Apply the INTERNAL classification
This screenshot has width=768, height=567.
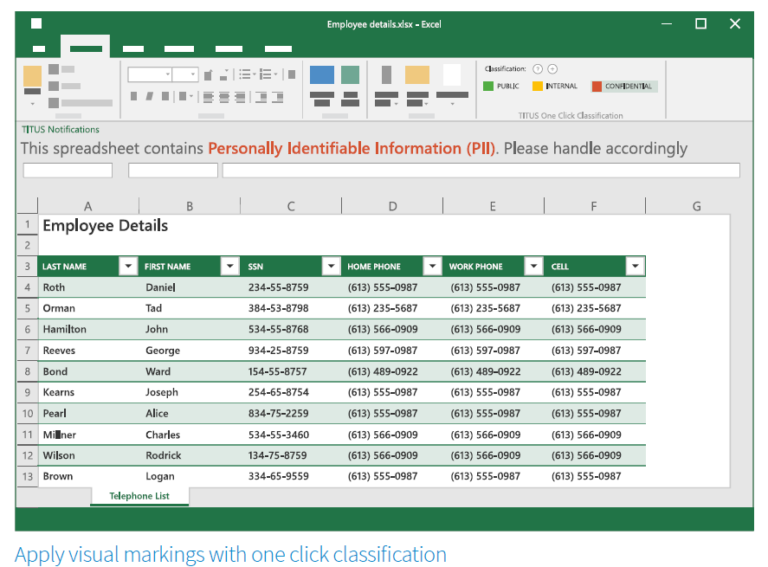555,86
